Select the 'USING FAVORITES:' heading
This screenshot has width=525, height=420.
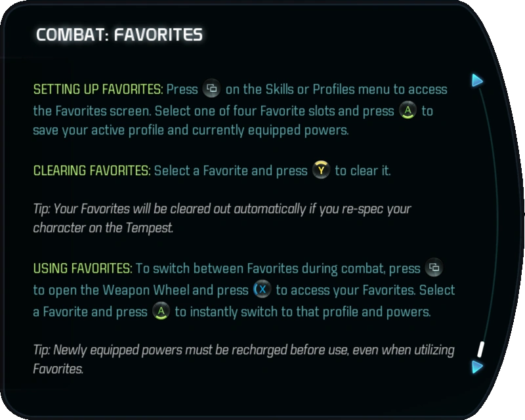click(x=83, y=268)
